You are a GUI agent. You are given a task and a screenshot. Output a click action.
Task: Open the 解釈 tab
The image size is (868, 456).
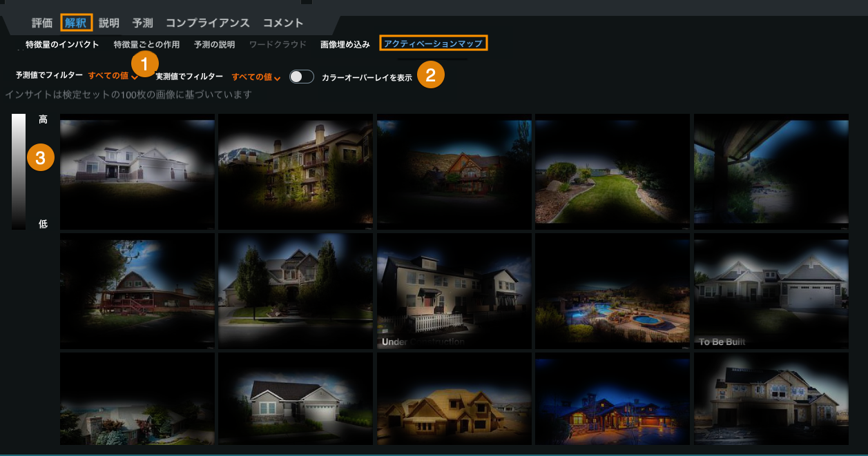coord(76,23)
